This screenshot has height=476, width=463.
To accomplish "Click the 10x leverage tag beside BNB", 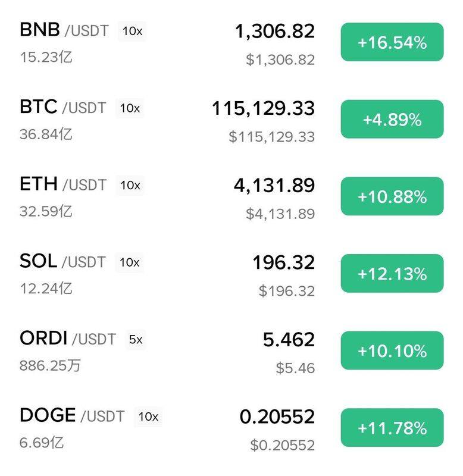I will (x=132, y=32).
